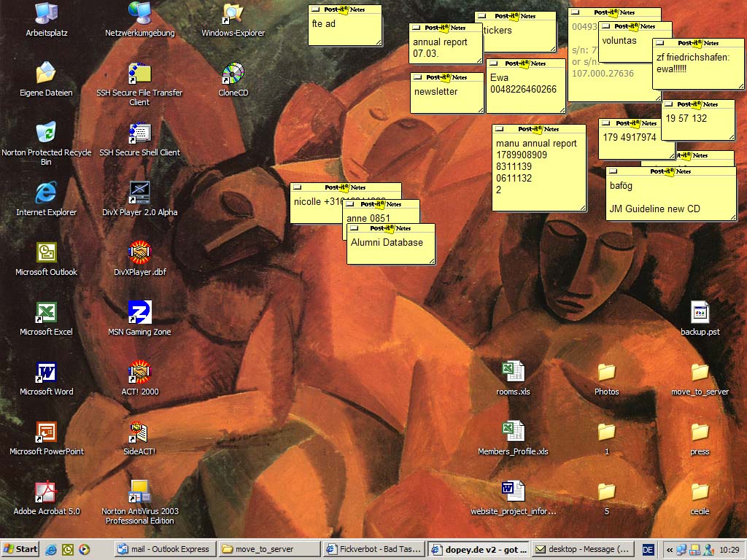747x560 pixels.
Task: Open the menu icon on 'manu annual report' note
Action: coord(499,129)
